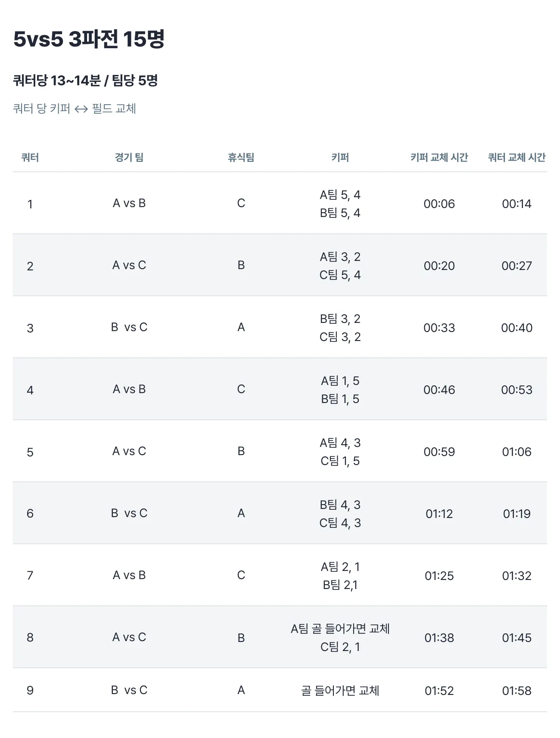Click the '쿼터 교체 시간' column header
560x738 pixels.
pyautogui.click(x=516, y=158)
